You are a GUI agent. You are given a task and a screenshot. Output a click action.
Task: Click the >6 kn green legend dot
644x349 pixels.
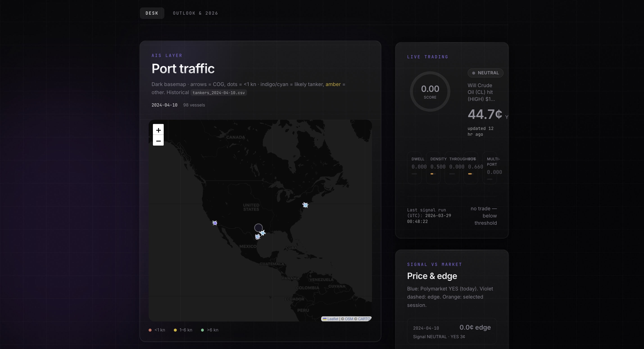coord(202,330)
